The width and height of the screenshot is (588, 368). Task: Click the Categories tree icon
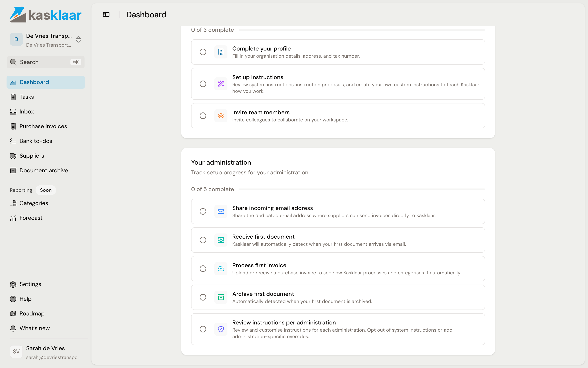[x=13, y=203]
